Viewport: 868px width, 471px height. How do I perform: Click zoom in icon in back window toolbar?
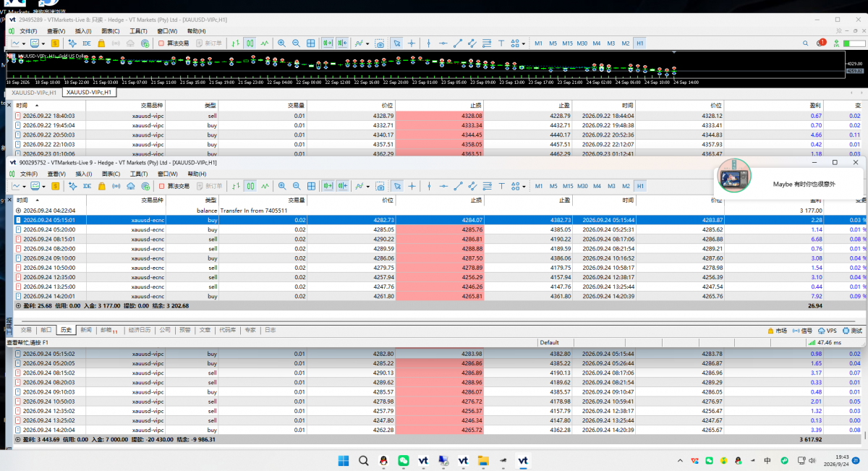click(281, 43)
